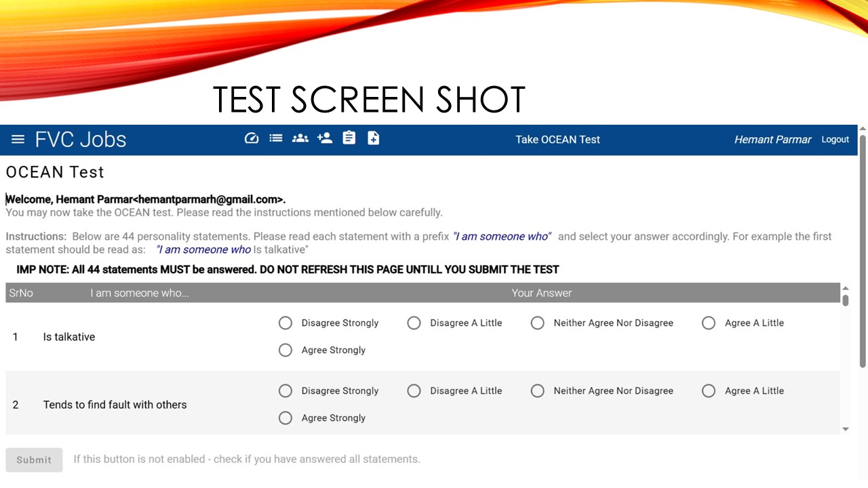Image resolution: width=868 pixels, height=488 pixels.
Task: Select Agree A Little for Is talkative
Action: (x=709, y=323)
